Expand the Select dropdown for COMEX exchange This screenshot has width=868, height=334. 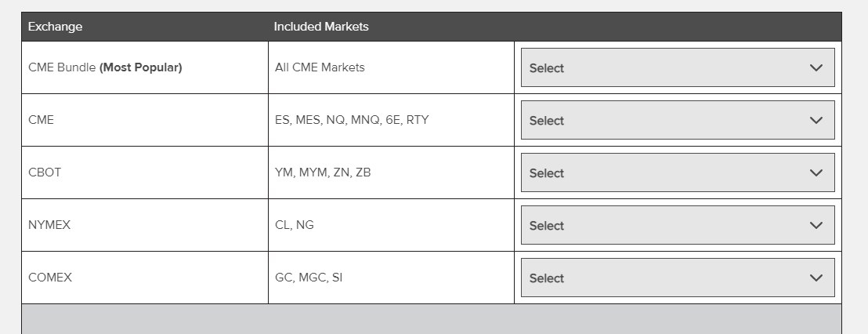677,278
